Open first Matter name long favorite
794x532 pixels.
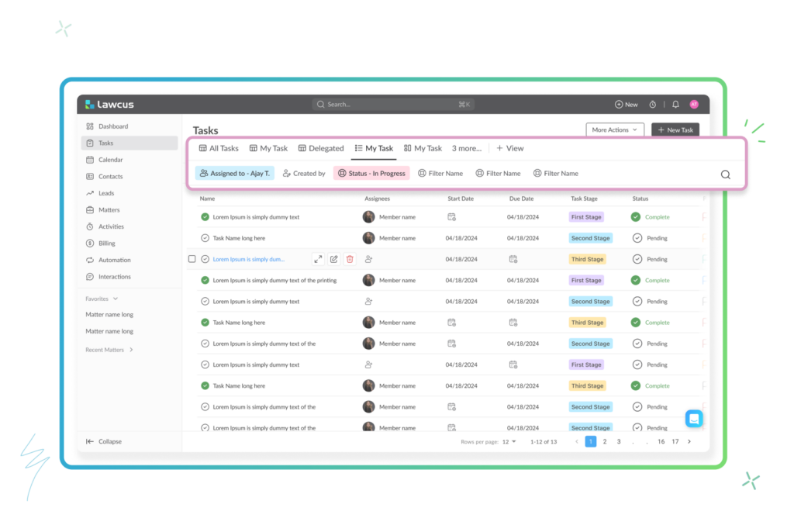tap(109, 315)
